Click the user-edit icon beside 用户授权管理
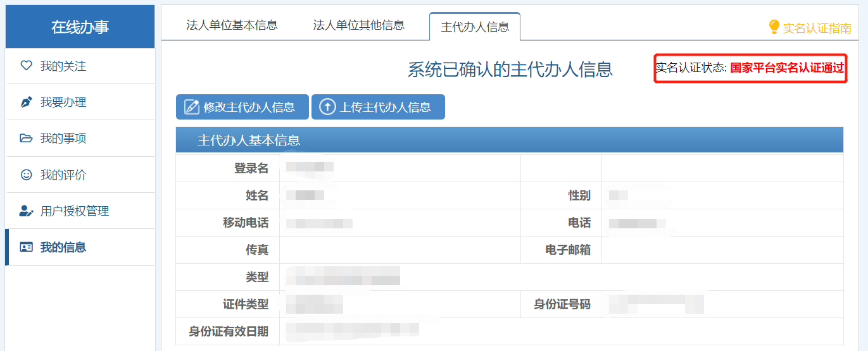 (x=26, y=211)
